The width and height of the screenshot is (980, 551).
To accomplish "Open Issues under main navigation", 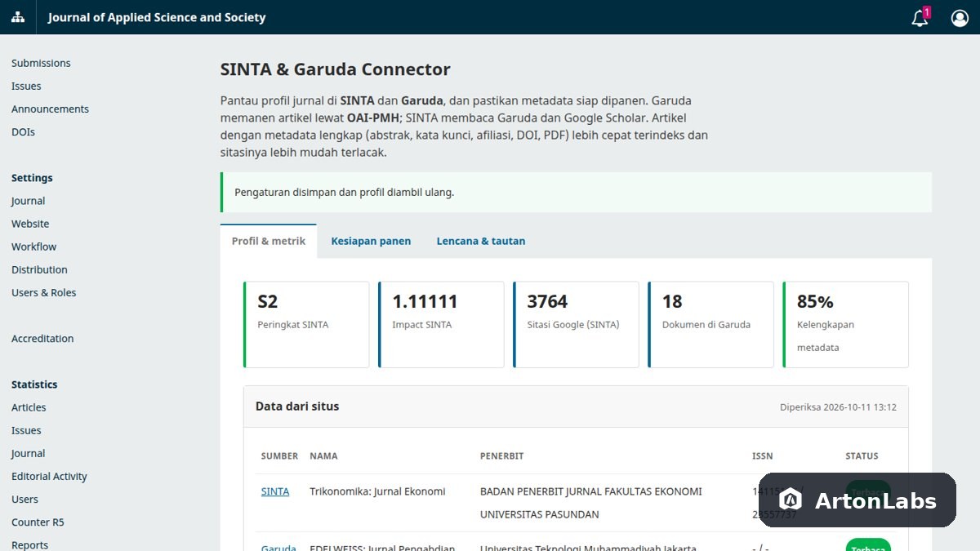I will 26,86.
